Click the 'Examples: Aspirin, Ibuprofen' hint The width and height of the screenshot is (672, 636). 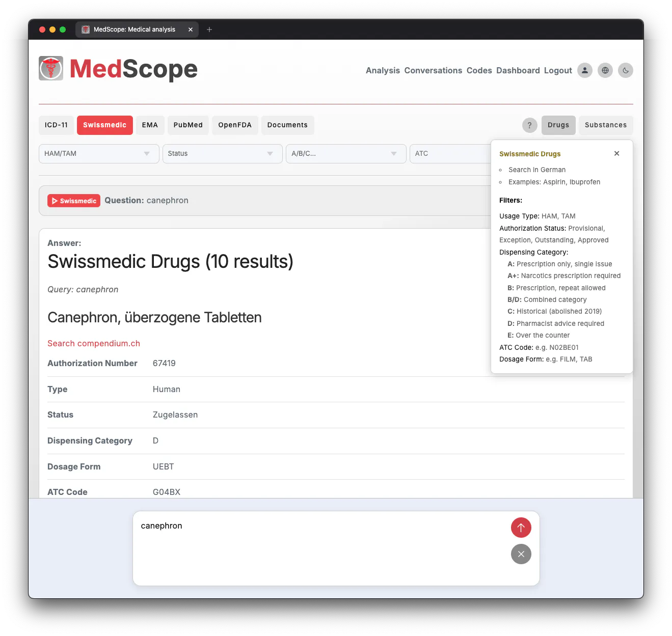click(x=554, y=182)
